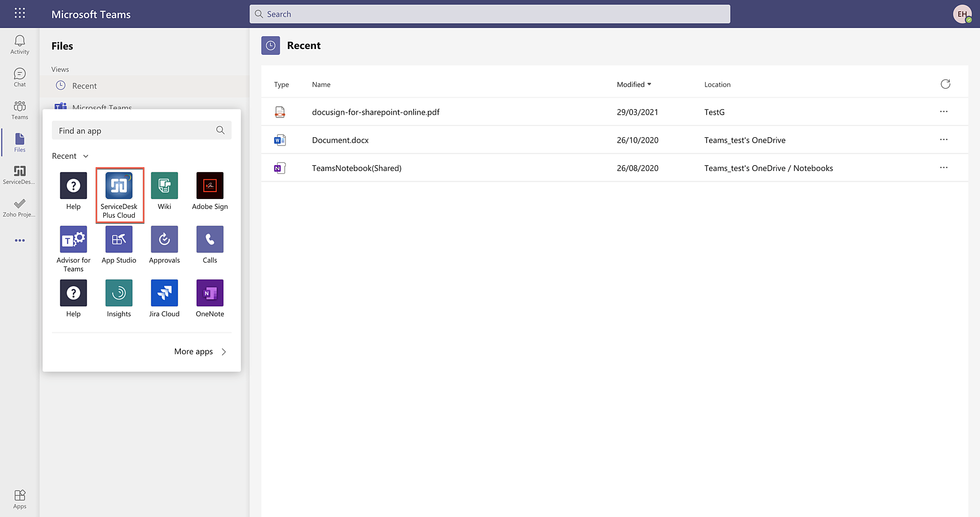
Task: Click the search magnifier in Find an app
Action: click(220, 130)
